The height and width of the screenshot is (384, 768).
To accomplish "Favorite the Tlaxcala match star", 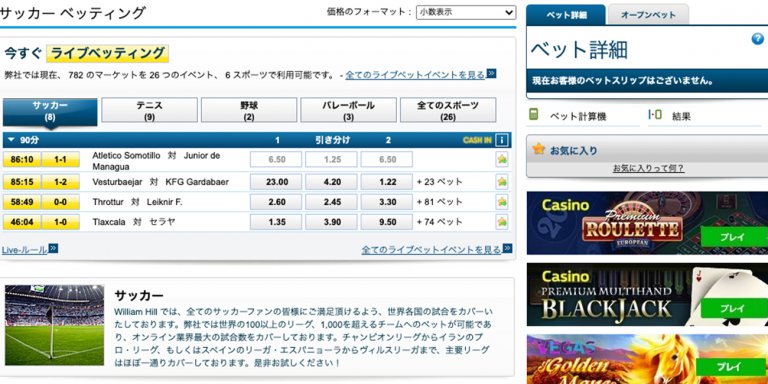I will point(502,222).
